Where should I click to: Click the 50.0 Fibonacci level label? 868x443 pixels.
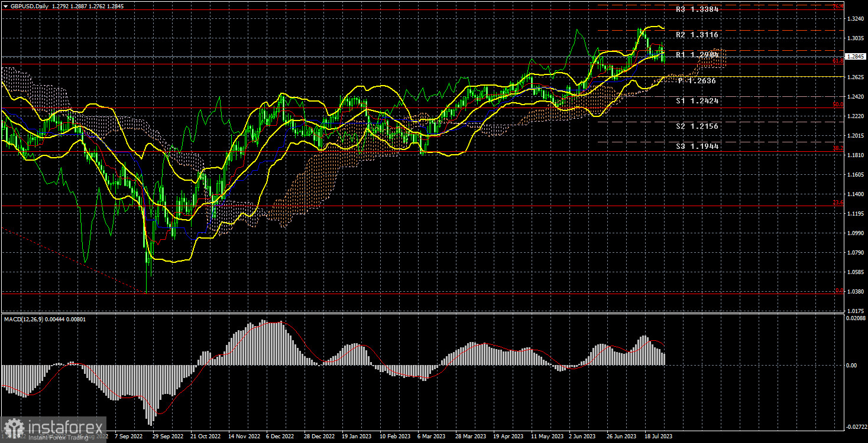[x=838, y=105]
